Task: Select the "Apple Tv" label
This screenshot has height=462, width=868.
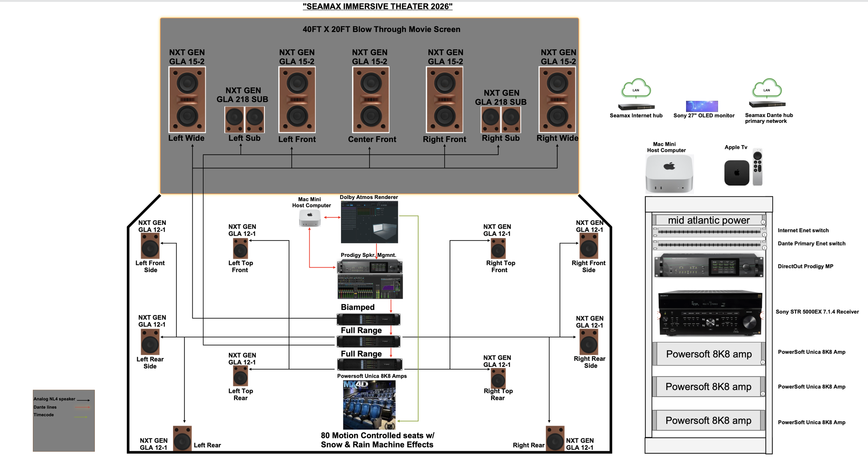Action: [736, 147]
